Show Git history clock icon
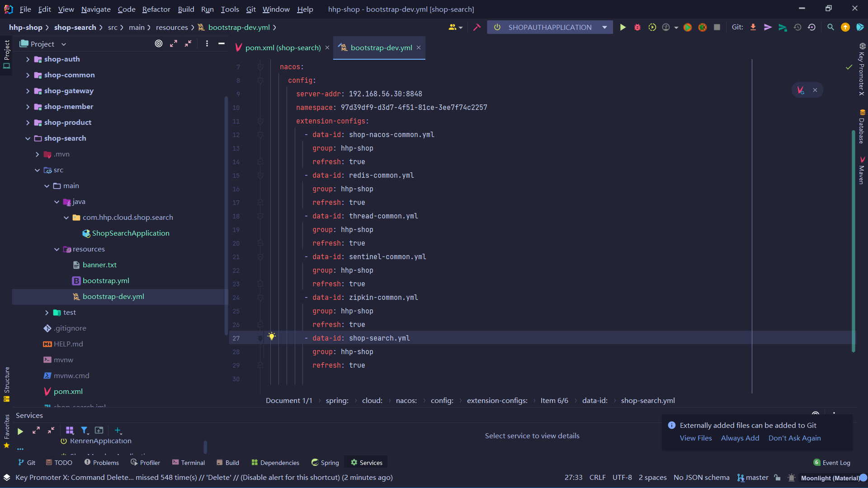 (x=797, y=27)
